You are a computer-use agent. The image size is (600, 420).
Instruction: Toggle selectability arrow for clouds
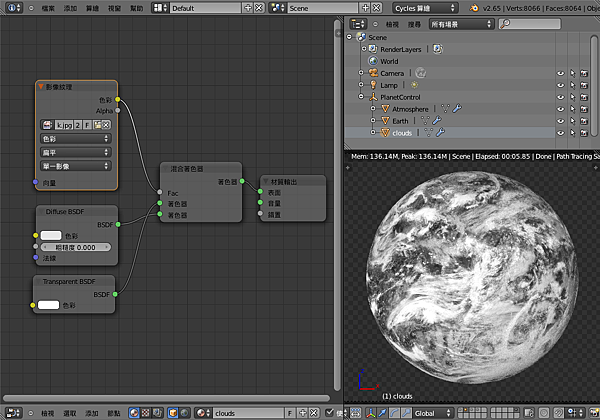click(572, 133)
